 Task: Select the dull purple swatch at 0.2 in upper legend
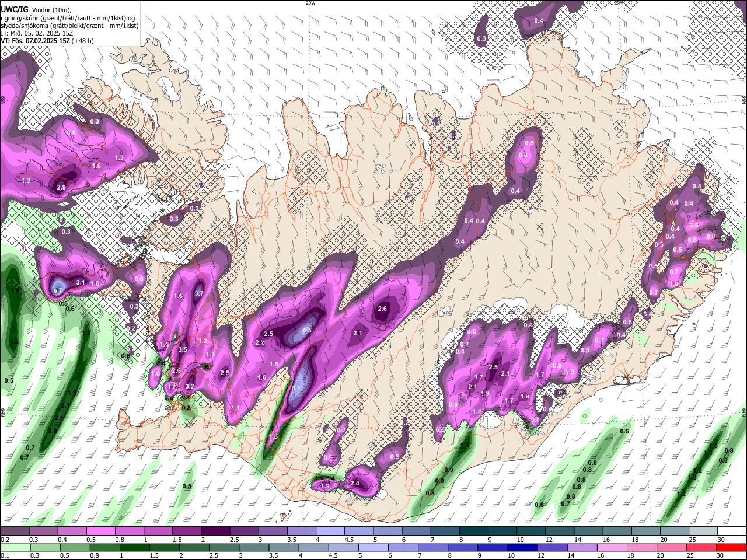pyautogui.click(x=15, y=531)
